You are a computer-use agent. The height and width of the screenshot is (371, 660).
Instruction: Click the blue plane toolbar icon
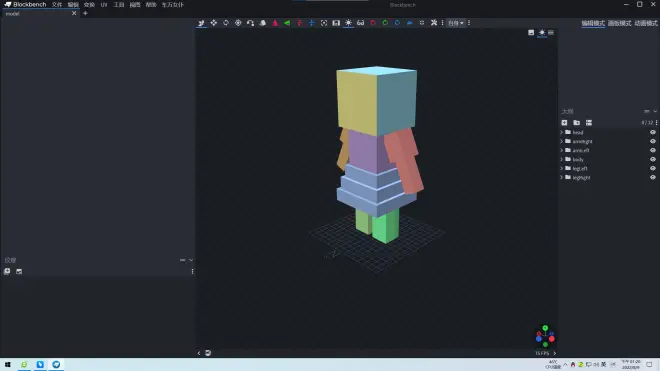[x=409, y=23]
